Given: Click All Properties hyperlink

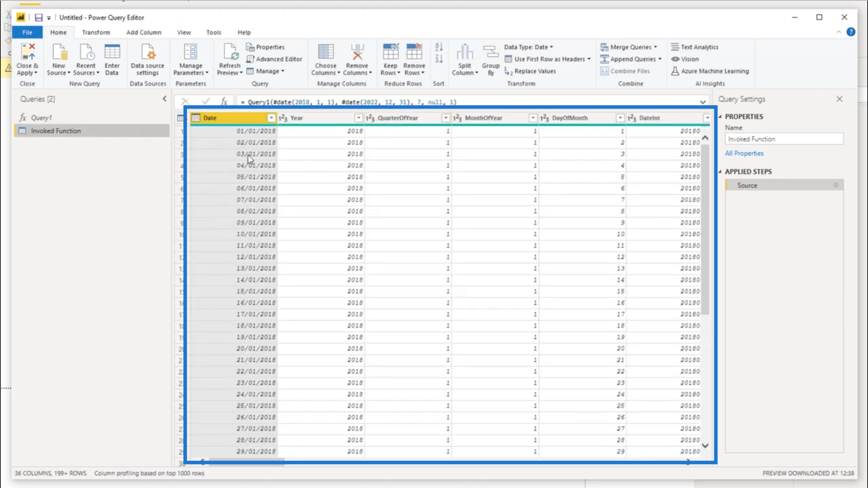Looking at the screenshot, I should [x=744, y=153].
